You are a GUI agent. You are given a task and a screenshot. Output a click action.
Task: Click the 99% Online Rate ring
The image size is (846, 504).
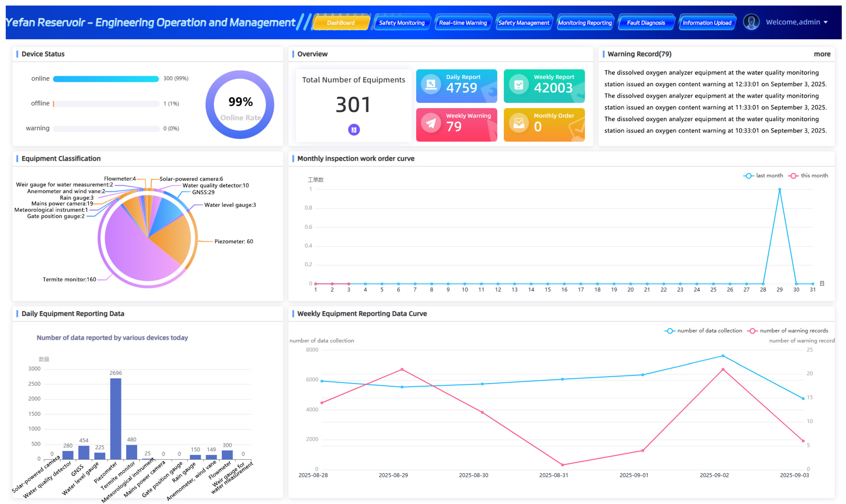240,105
